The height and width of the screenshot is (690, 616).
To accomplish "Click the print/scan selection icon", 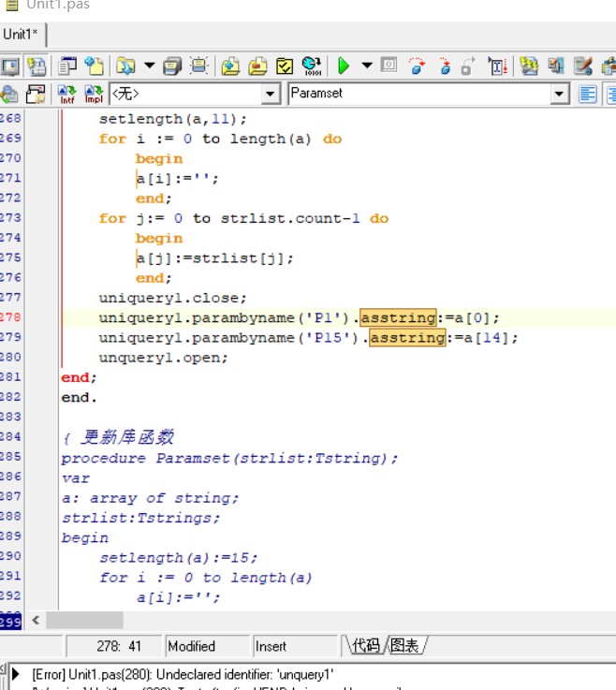I will tap(199, 66).
